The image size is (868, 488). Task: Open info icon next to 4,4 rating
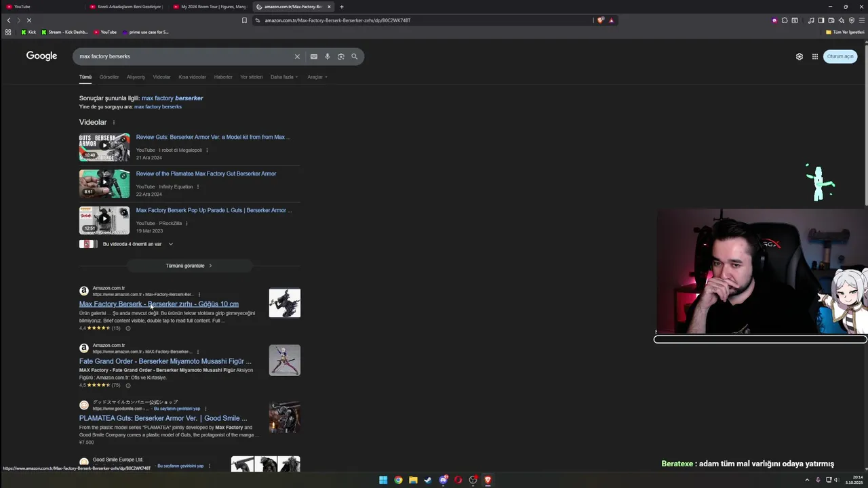[x=128, y=328]
